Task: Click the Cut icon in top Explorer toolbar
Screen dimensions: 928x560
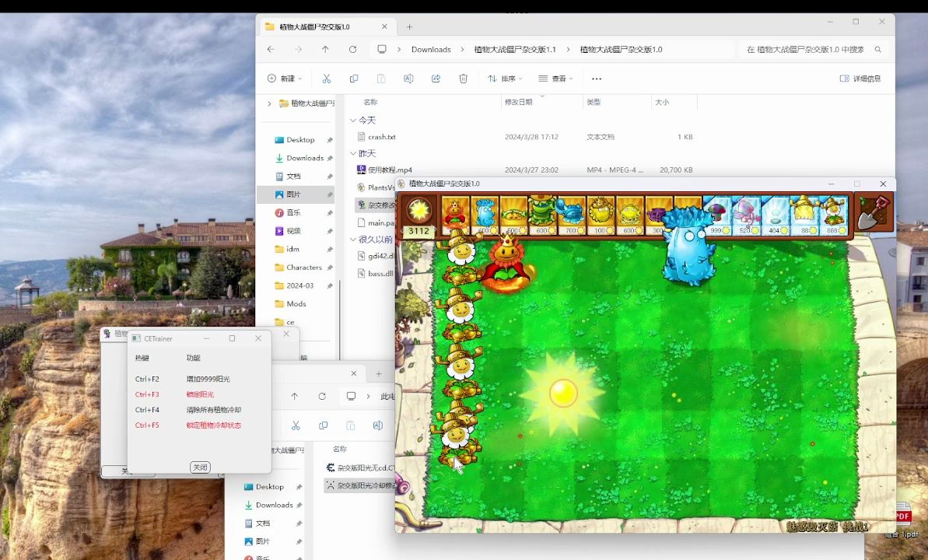Action: click(326, 78)
